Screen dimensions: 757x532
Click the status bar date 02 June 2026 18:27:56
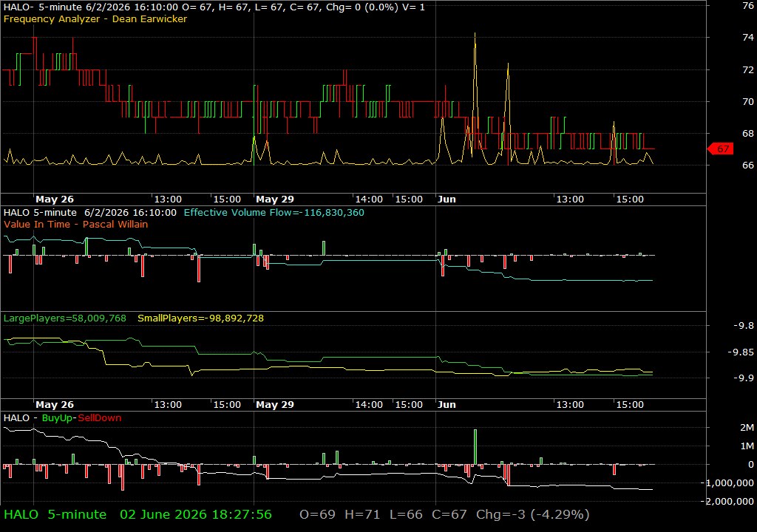pyautogui.click(x=195, y=514)
